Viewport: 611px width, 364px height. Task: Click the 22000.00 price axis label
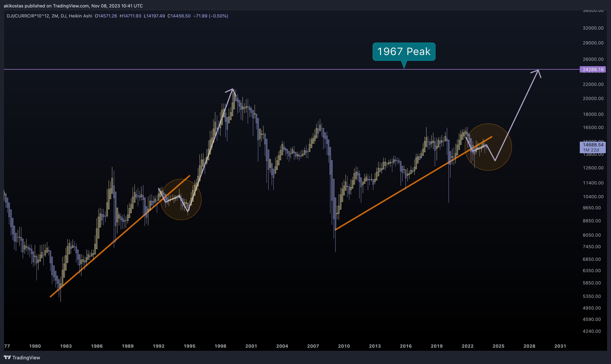[x=593, y=84]
